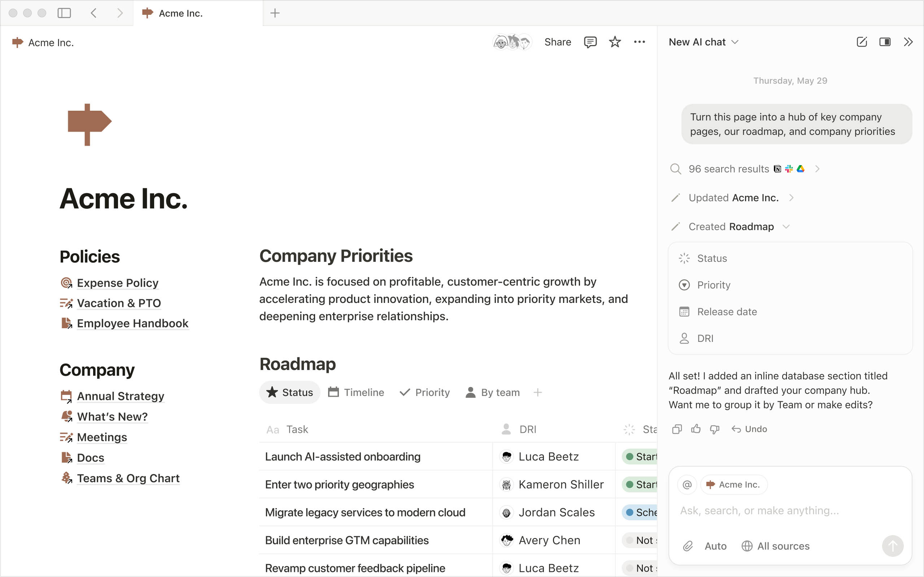Viewport: 924px width, 577px height.
Task: Open the Employee Handbook link
Action: coord(132,323)
